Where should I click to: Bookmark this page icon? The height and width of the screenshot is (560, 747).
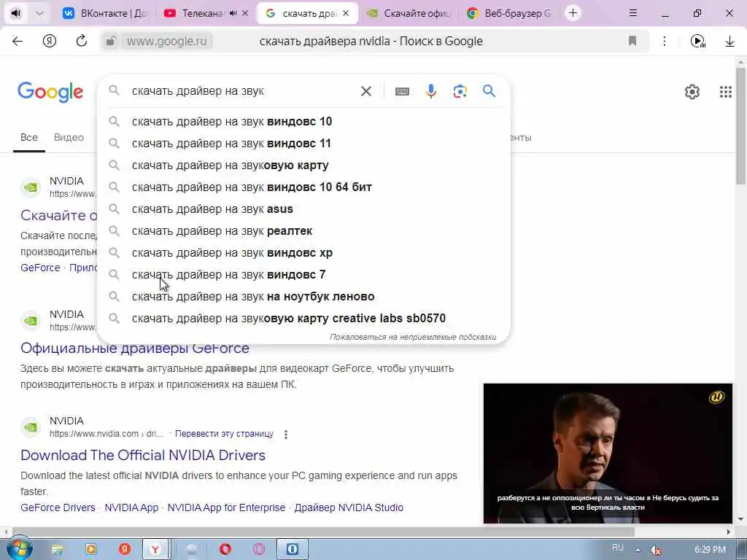632,41
